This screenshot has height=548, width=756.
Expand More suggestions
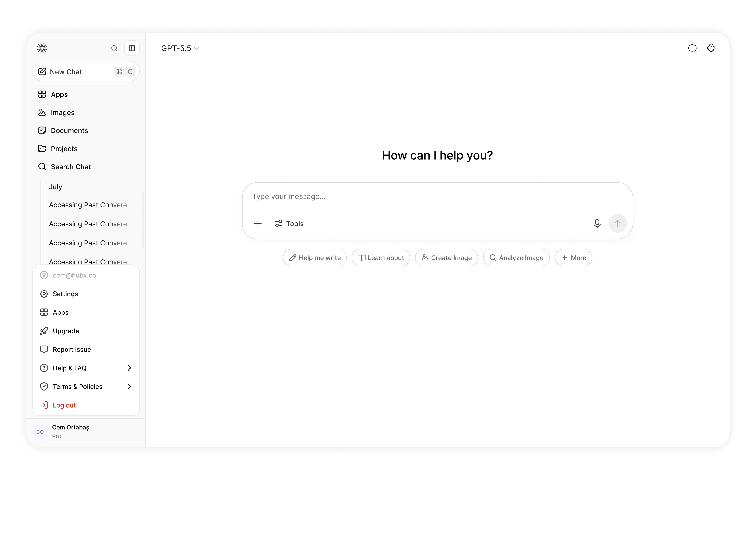[x=573, y=258]
